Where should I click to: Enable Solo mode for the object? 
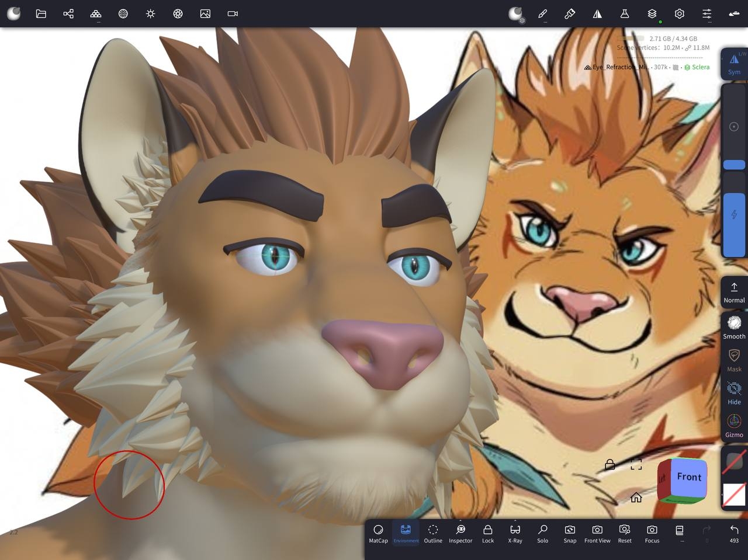542,533
